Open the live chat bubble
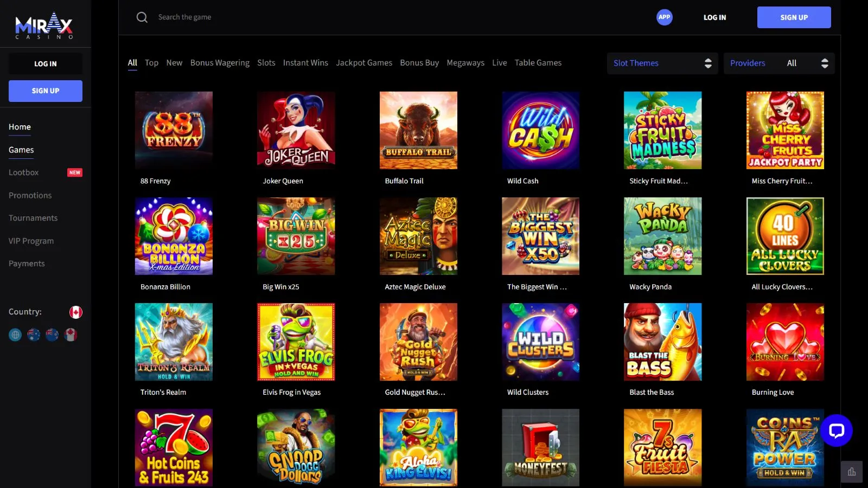Screen dimensions: 868x488 click(x=836, y=431)
